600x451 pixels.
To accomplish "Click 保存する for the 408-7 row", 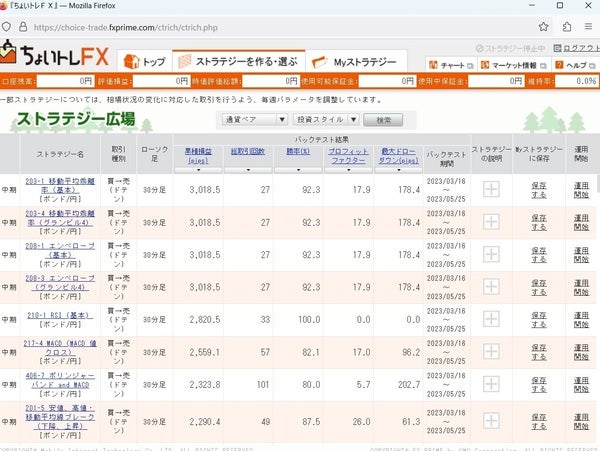I will point(539,385).
